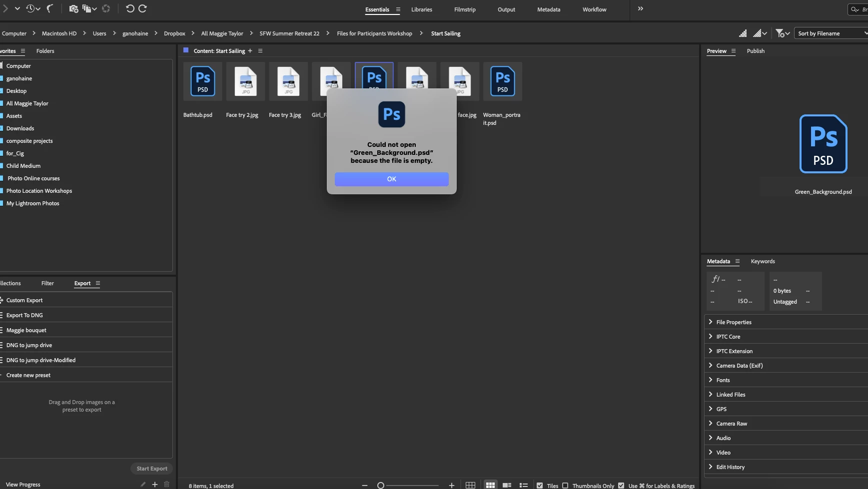Click the plus icon beside Content: Start Sailing
The width and height of the screenshot is (868, 489).
click(x=250, y=51)
